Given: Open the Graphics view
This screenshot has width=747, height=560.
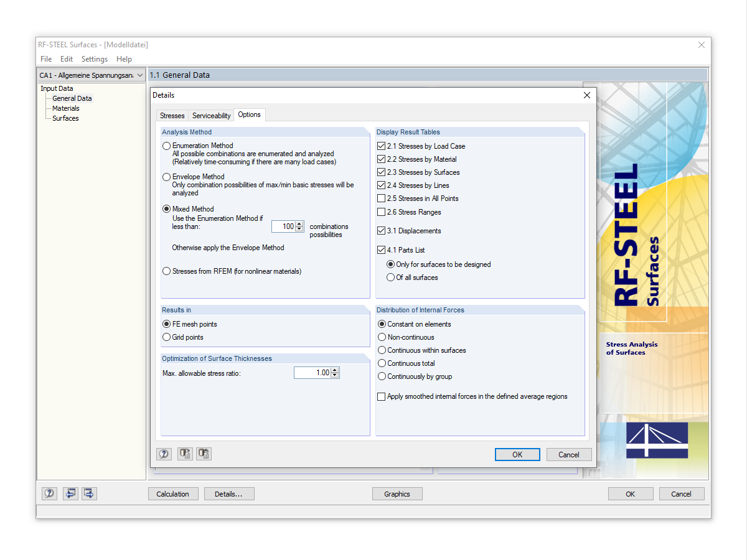Looking at the screenshot, I should (x=397, y=493).
